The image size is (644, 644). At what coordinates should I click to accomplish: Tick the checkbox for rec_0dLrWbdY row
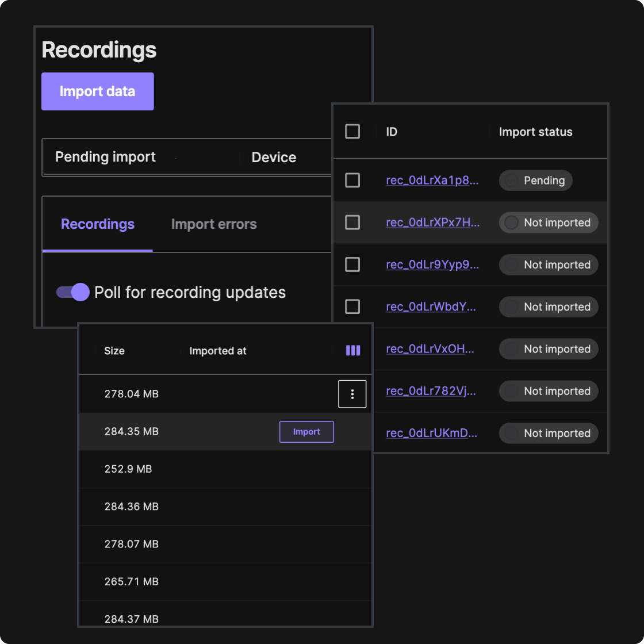[x=352, y=306]
